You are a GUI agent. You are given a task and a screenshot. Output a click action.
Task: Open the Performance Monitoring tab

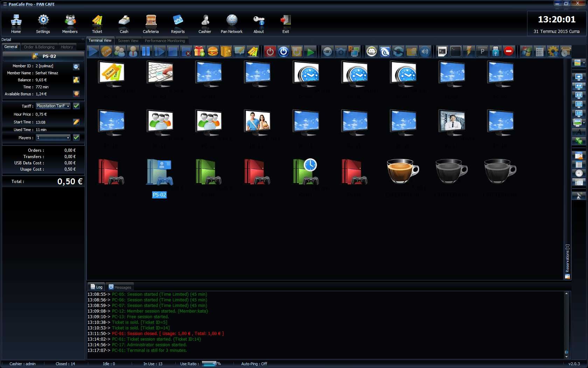click(165, 41)
